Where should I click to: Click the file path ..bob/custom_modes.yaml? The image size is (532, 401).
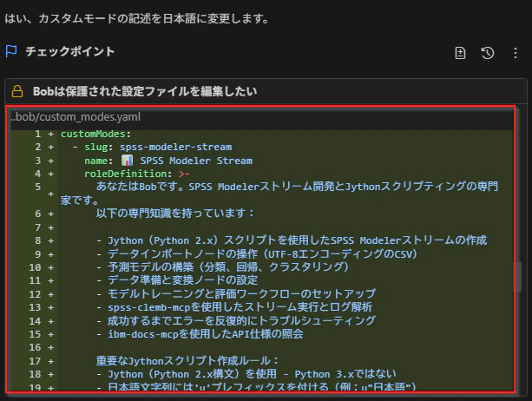point(76,116)
